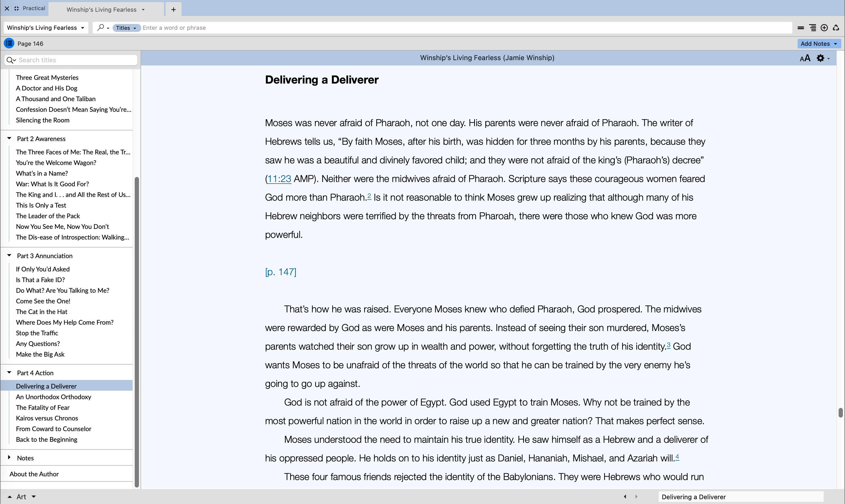
Task: Open footnote 2 after 'God more than Pharaoh'
Action: [x=369, y=196]
